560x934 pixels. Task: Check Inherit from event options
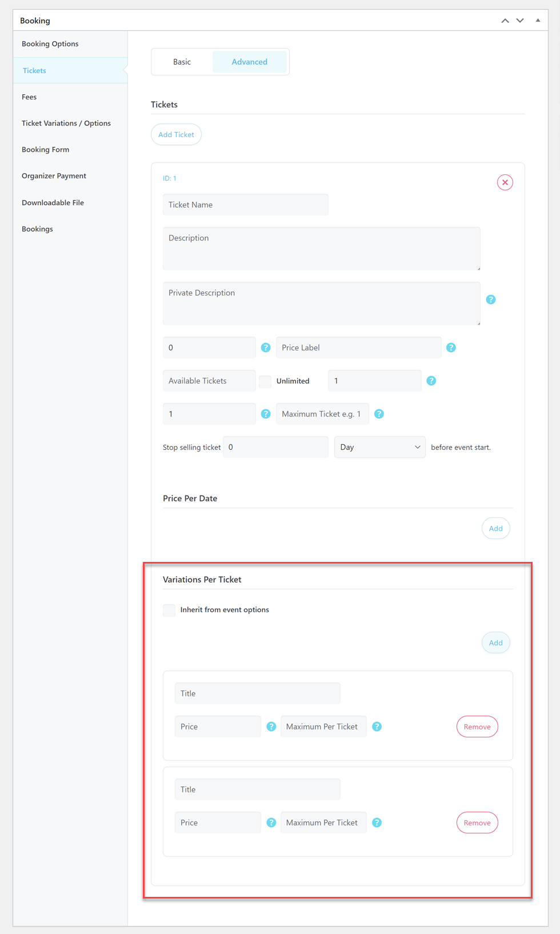tap(169, 610)
